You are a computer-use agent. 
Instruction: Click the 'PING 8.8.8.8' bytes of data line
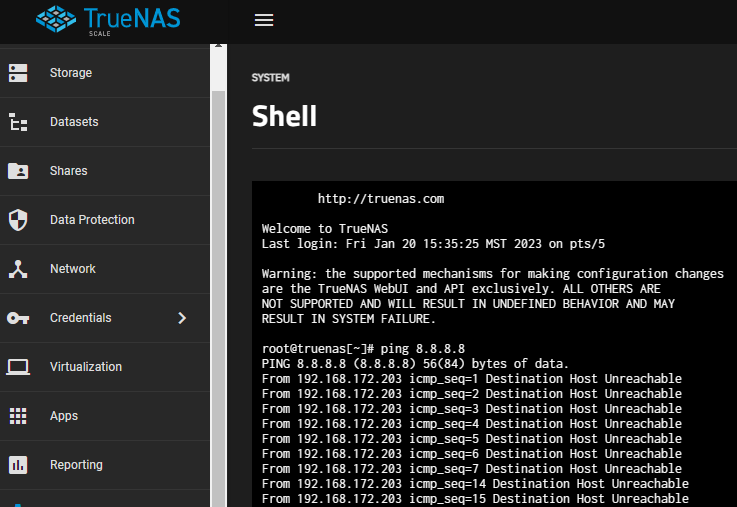pos(416,364)
